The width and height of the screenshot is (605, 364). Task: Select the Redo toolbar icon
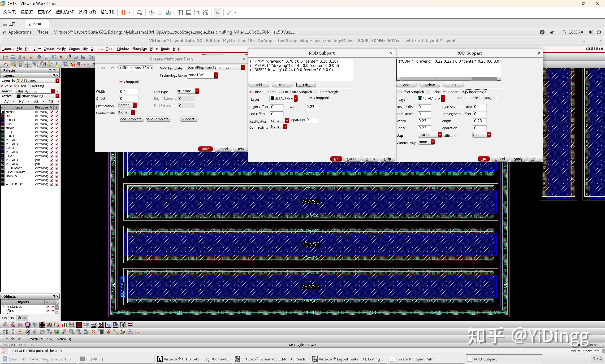[31, 57]
